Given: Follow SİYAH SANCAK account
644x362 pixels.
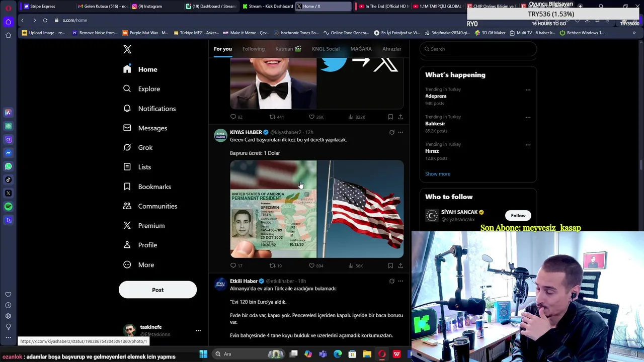Looking at the screenshot, I should click(518, 216).
